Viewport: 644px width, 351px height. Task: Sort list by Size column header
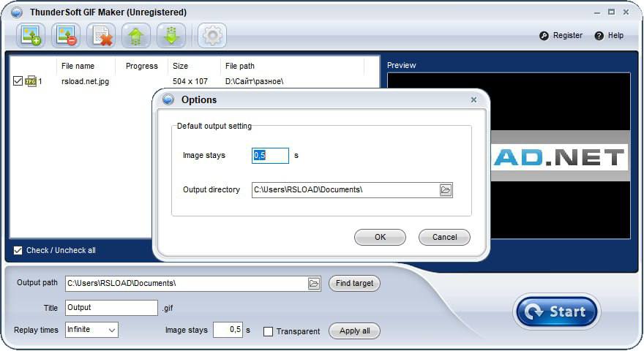(x=180, y=66)
